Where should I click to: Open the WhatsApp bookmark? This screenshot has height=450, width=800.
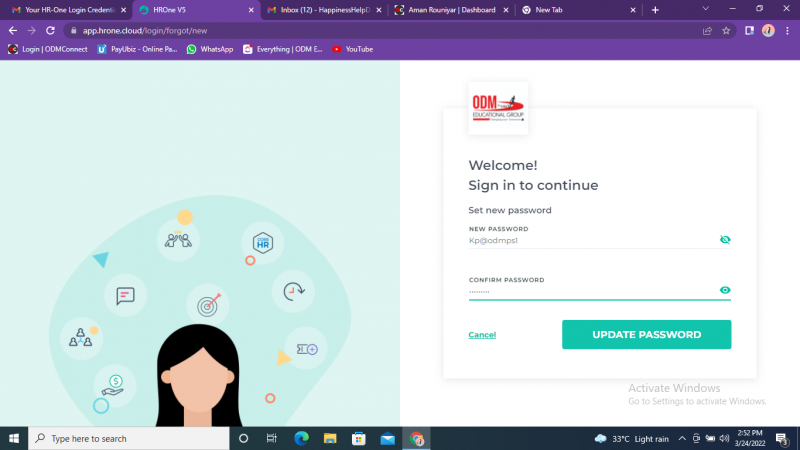click(209, 48)
